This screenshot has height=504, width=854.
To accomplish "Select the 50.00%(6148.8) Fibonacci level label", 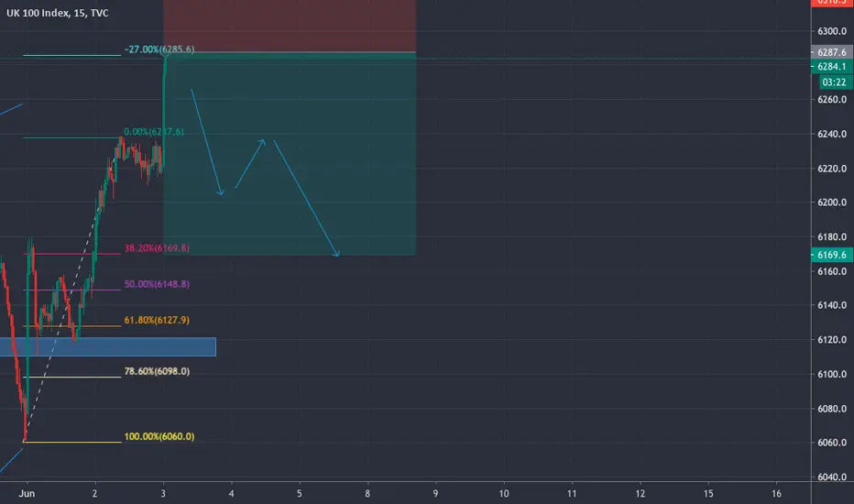I will (x=157, y=284).
